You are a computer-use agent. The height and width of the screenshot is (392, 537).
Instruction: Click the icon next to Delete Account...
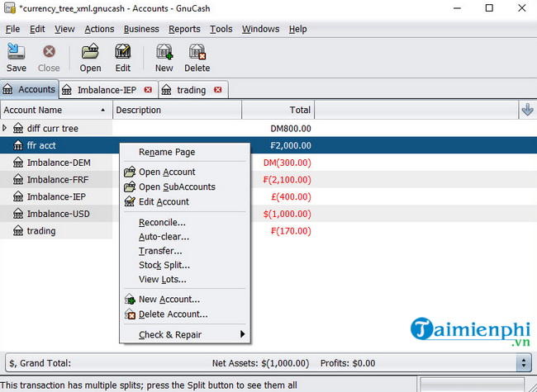point(130,314)
